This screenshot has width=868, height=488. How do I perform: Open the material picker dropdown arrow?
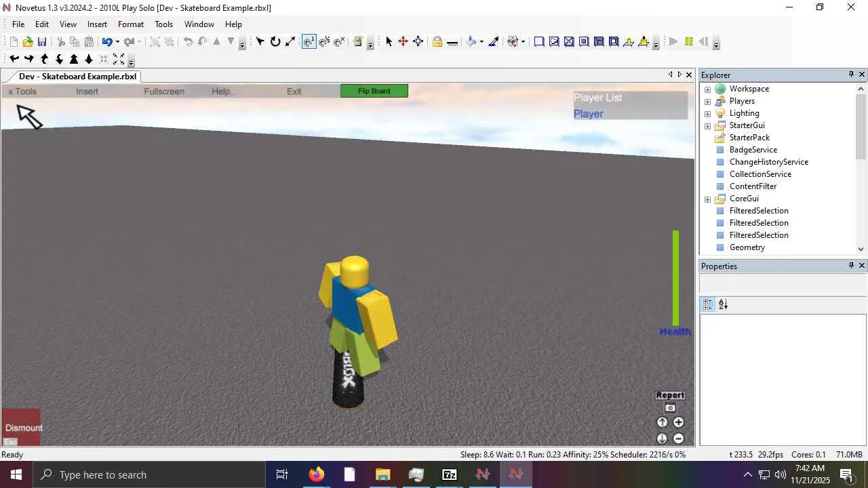tap(481, 42)
